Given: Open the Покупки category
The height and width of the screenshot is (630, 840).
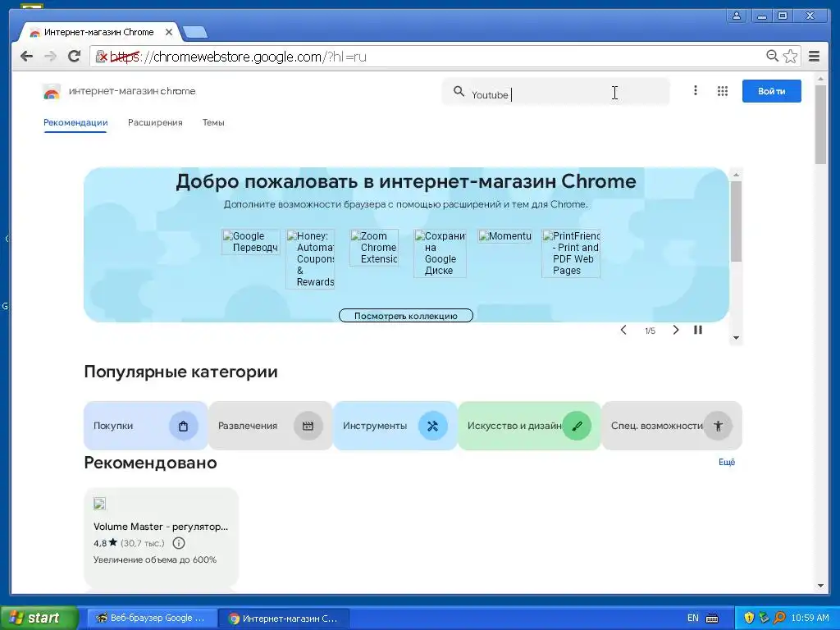Looking at the screenshot, I should click(x=146, y=426).
